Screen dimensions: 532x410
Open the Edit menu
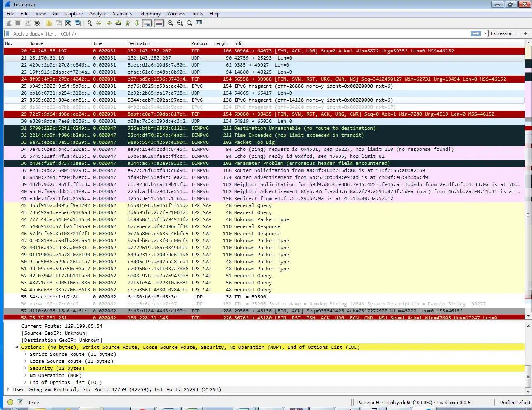tap(25, 14)
